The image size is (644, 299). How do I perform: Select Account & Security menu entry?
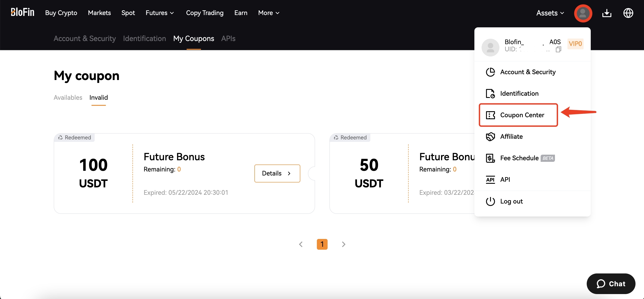point(532,72)
